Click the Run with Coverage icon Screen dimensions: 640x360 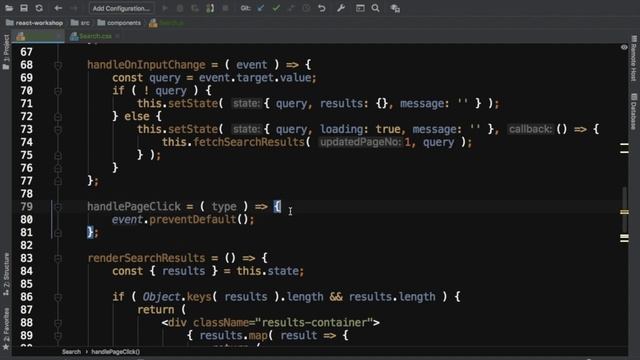coord(195,8)
